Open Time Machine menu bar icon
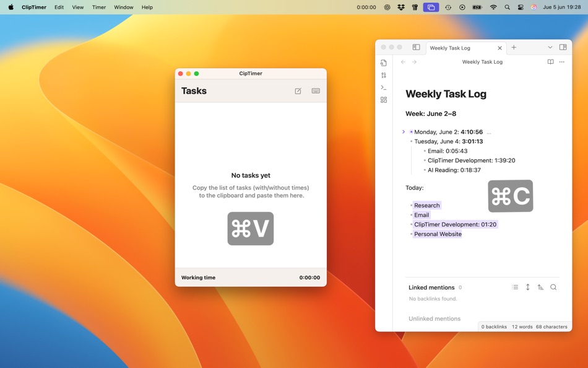The width and height of the screenshot is (588, 368). (448, 7)
